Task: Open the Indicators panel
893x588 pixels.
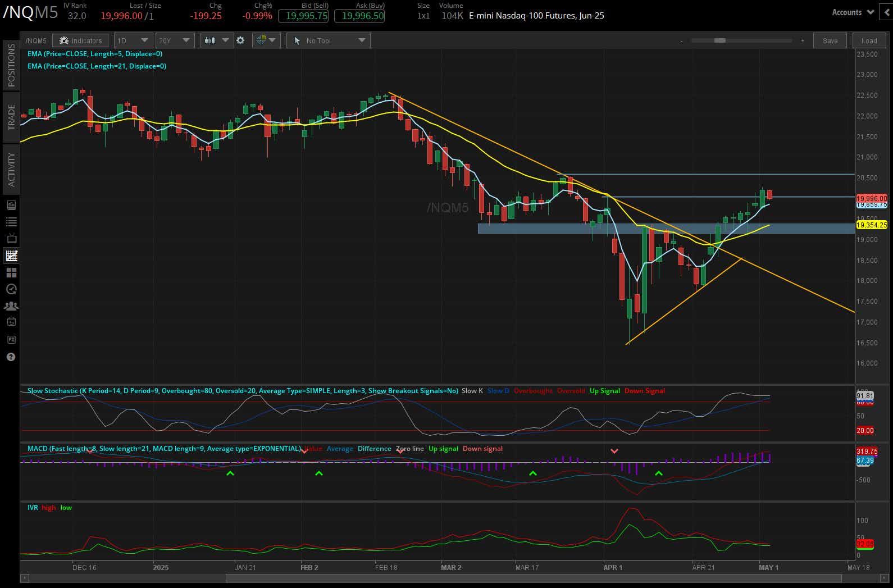Action: coord(80,40)
